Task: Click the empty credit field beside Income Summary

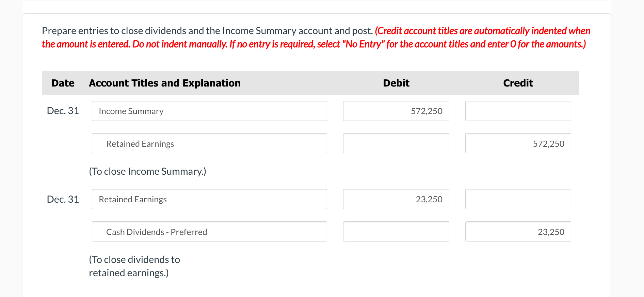Action: (518, 111)
